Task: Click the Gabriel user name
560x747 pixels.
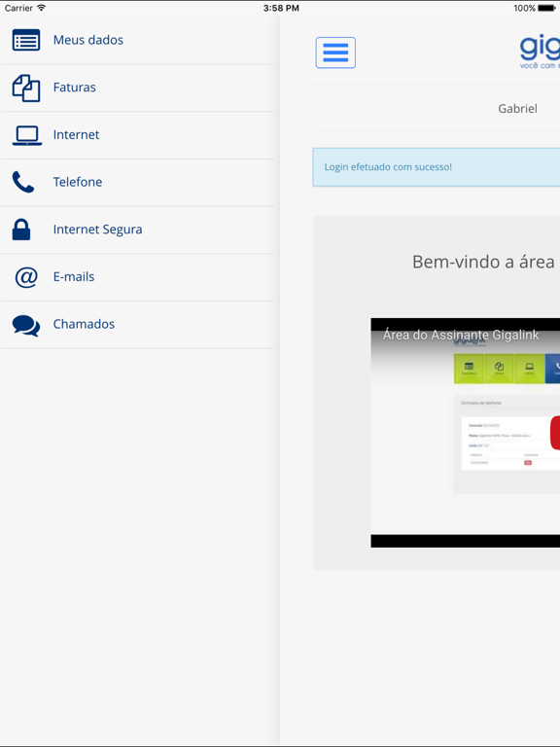Action: click(517, 109)
